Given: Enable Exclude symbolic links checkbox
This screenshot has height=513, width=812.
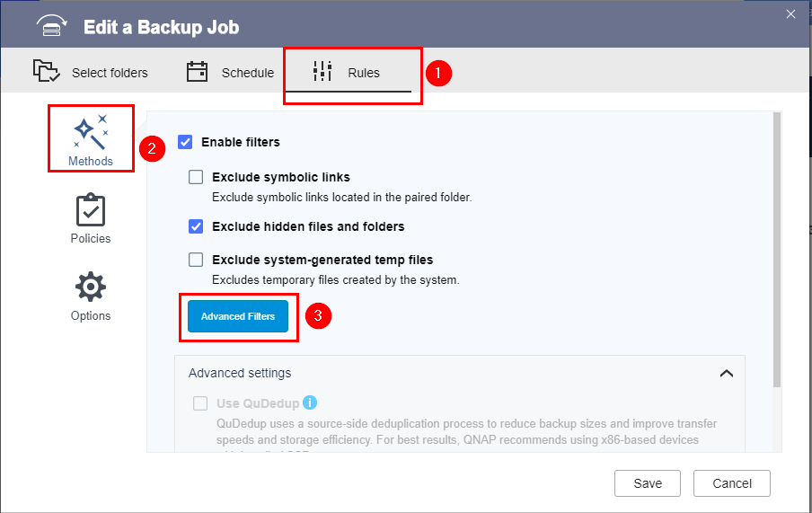Looking at the screenshot, I should point(196,177).
